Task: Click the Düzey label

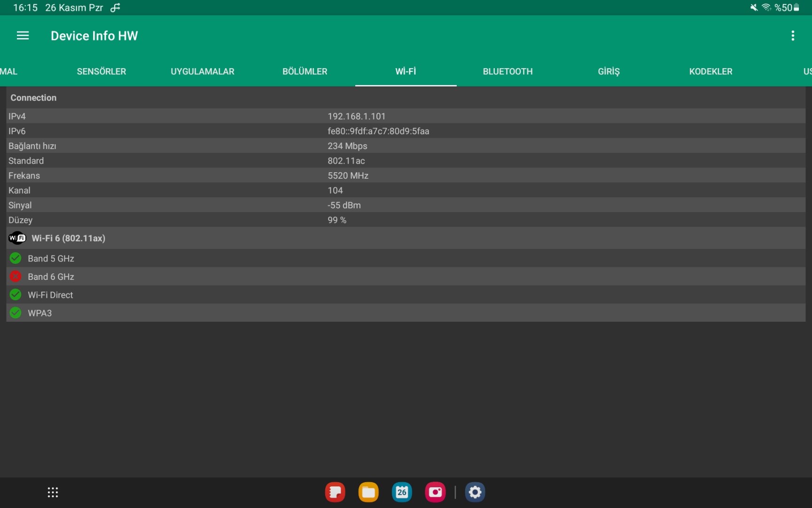Action: pyautogui.click(x=21, y=220)
